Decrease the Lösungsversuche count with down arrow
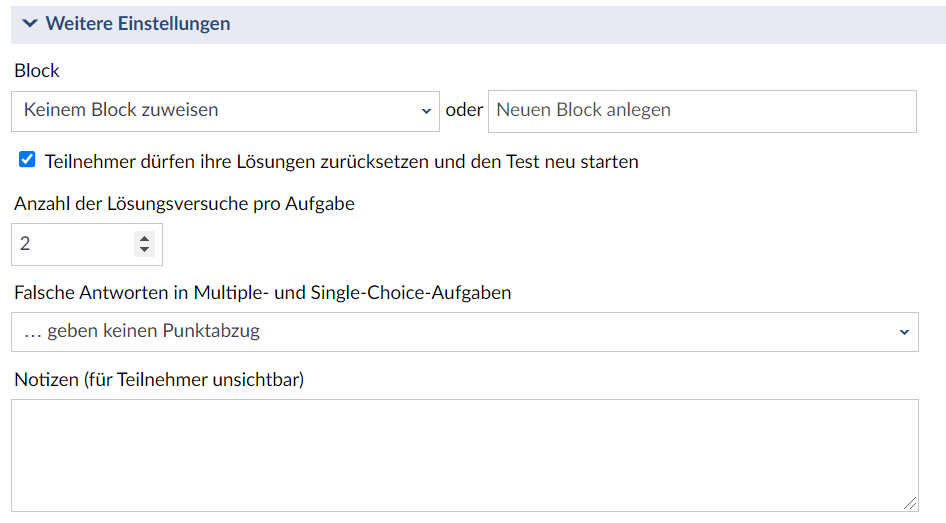The height and width of the screenshot is (523, 946). [144, 249]
